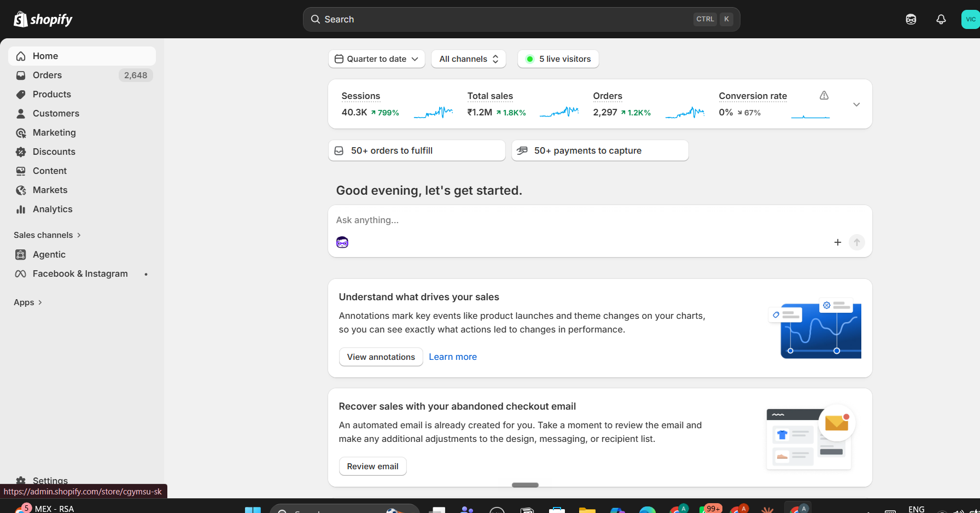The width and height of the screenshot is (980, 513).
Task: Open Analytics page
Action: click(x=82, y=209)
